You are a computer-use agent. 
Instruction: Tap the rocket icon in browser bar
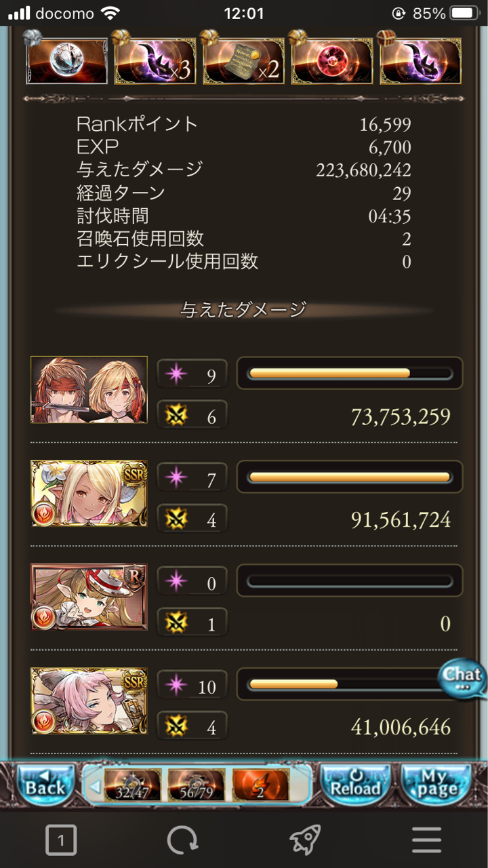tap(304, 842)
